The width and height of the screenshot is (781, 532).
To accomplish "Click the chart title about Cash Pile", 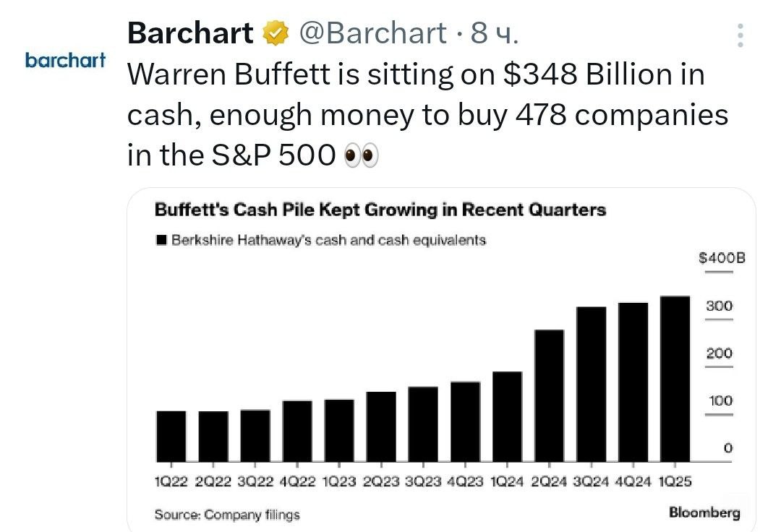I will tap(380, 210).
